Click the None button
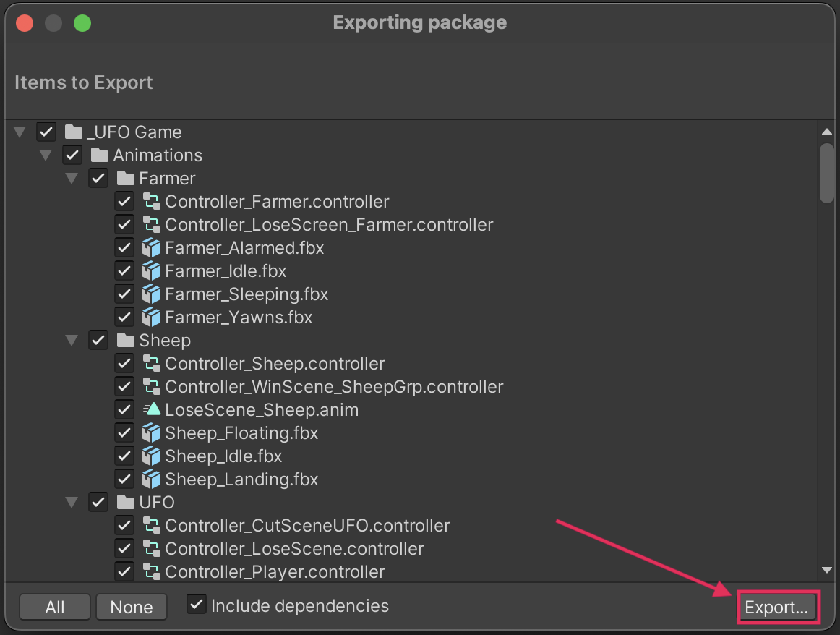Image resolution: width=840 pixels, height=635 pixels. [132, 608]
